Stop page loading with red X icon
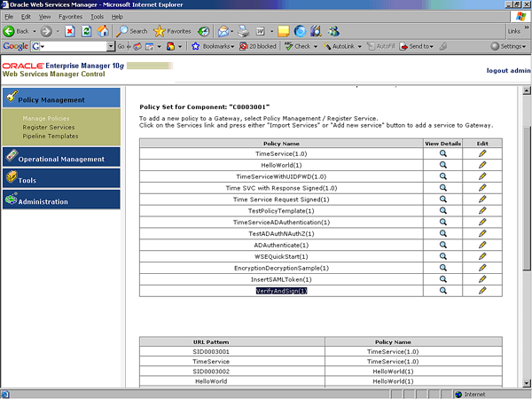The image size is (532, 399). click(70, 31)
